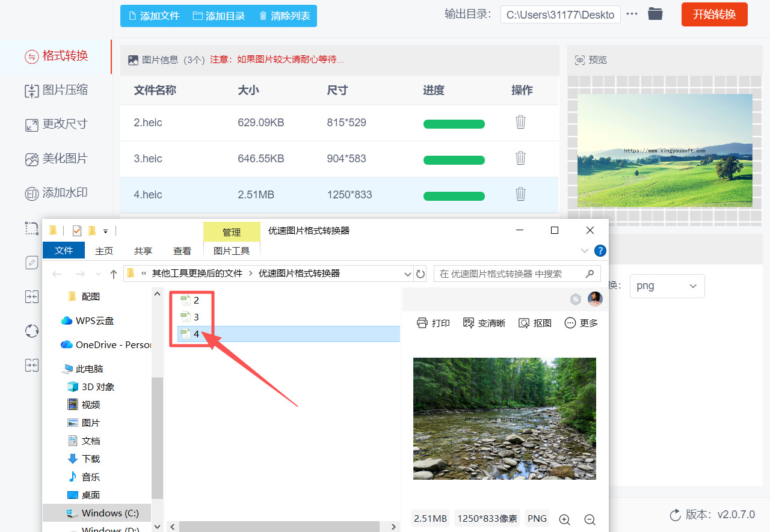Zoom out on the preview image
This screenshot has width=770, height=532.
click(590, 519)
